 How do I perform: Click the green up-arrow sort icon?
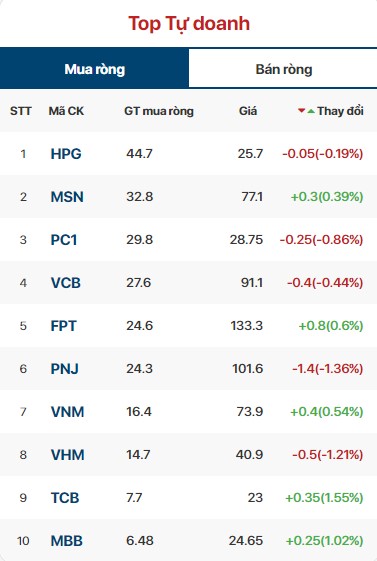click(311, 111)
